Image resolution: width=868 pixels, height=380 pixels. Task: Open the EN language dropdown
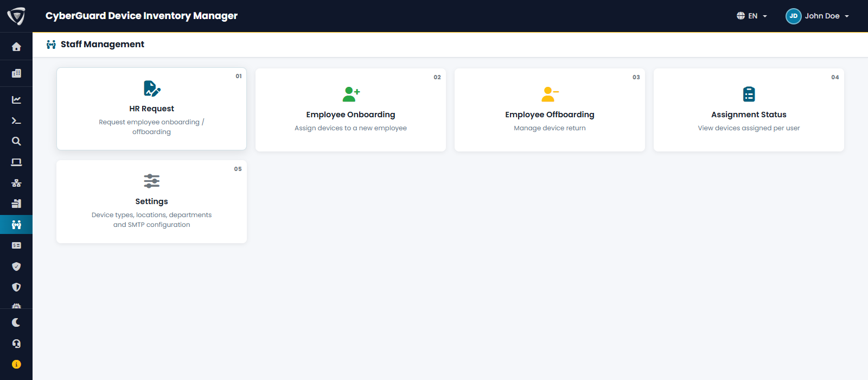752,16
